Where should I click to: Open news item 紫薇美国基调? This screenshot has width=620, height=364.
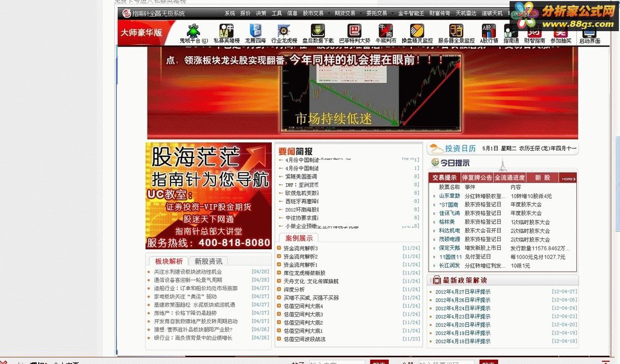point(301,177)
